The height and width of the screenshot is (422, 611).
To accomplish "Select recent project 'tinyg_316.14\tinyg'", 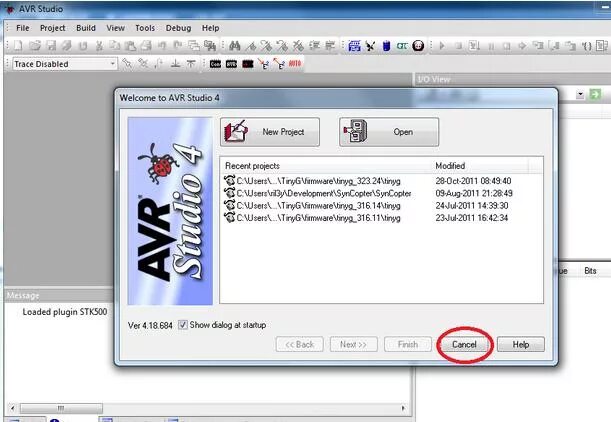I will (313, 205).
